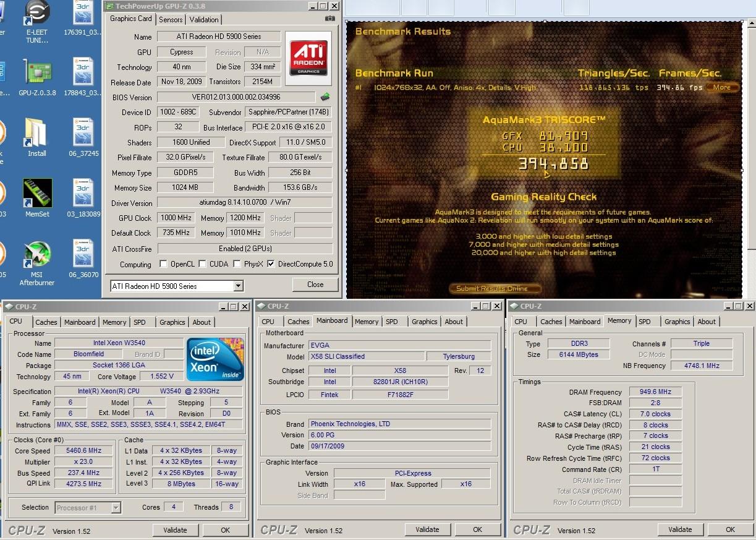Screen dimensions: 756x540
Task: Click Validate in the CPU tab window
Action: point(175,530)
